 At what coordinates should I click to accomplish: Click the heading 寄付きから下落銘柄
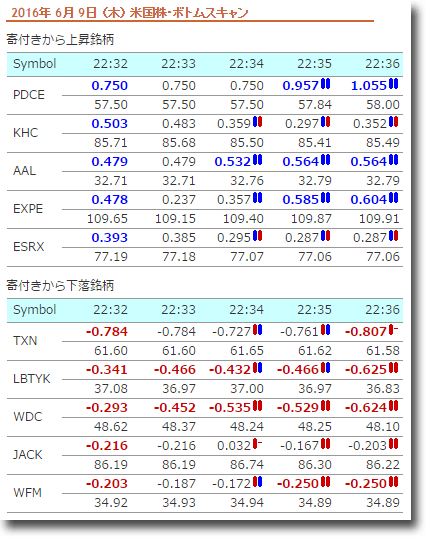[60, 285]
